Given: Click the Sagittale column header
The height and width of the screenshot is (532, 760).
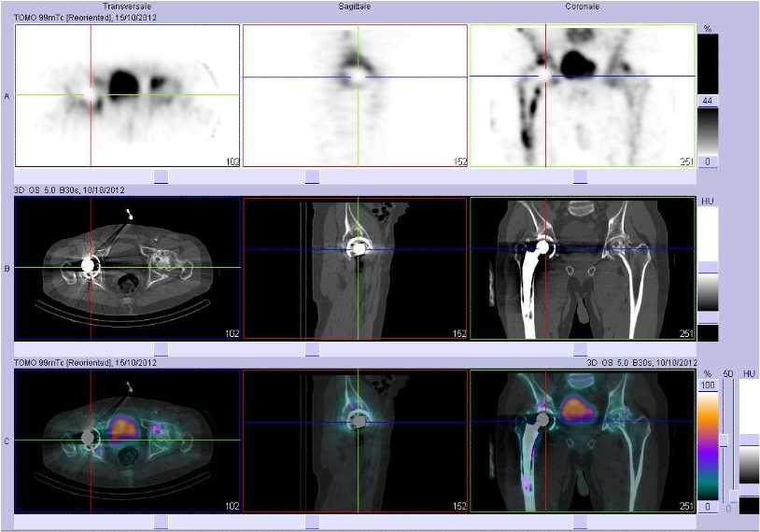Looking at the screenshot, I should (355, 7).
